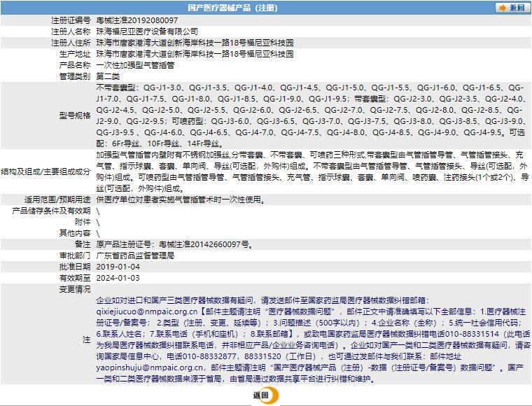
Task: Click the email qixiejiucuo@nmpaic.org.cn
Action: click(x=147, y=311)
